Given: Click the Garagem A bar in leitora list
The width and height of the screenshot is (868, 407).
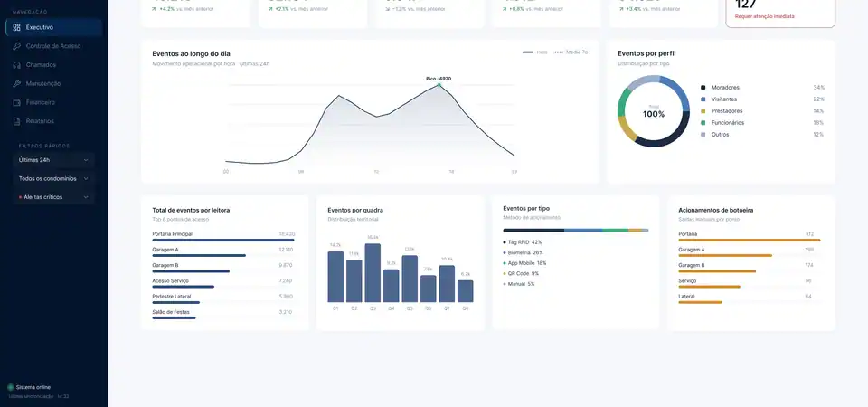Looking at the screenshot, I should (199, 256).
